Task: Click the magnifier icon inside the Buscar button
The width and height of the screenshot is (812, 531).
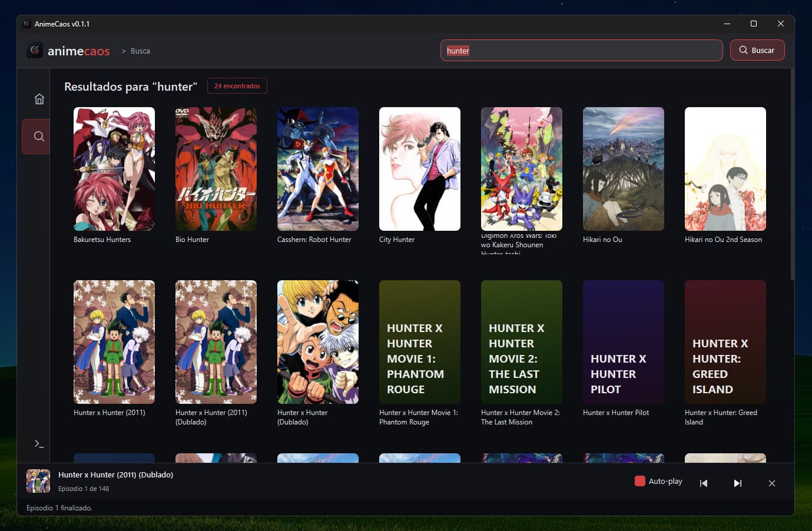Action: coord(743,50)
